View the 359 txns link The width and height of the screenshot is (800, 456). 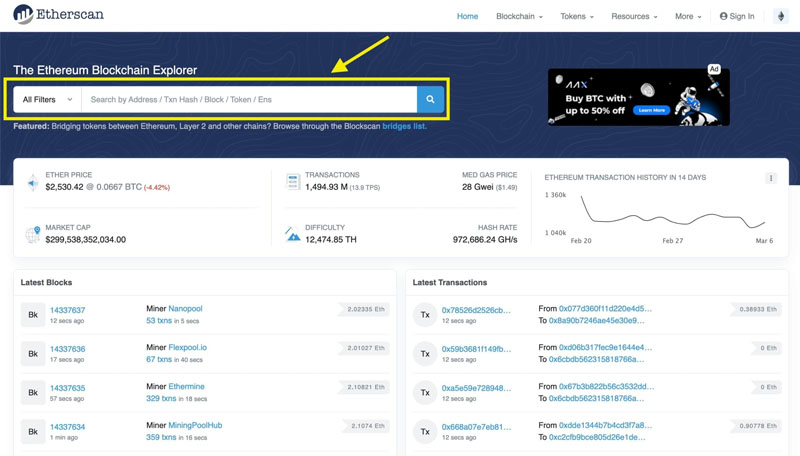click(x=161, y=437)
